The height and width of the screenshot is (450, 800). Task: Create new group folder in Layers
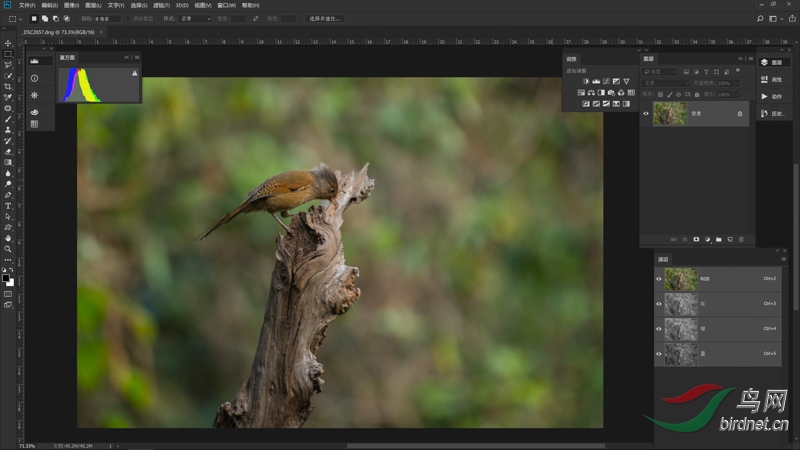point(718,240)
